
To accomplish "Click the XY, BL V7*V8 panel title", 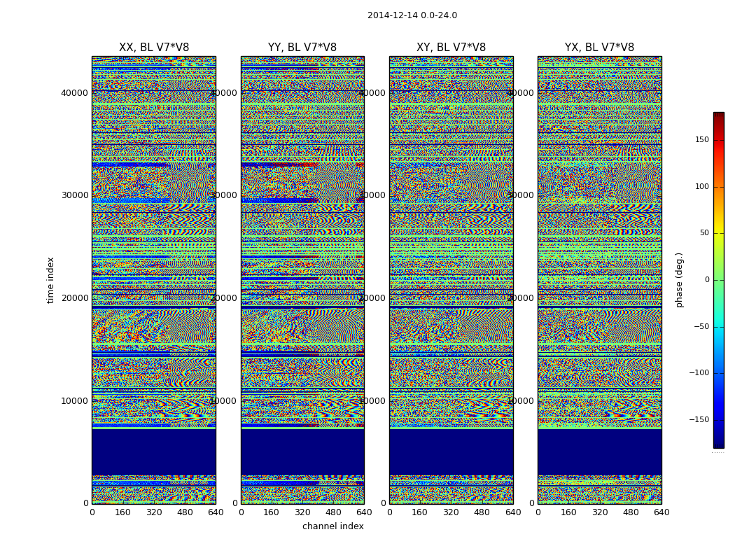I will (451, 48).
